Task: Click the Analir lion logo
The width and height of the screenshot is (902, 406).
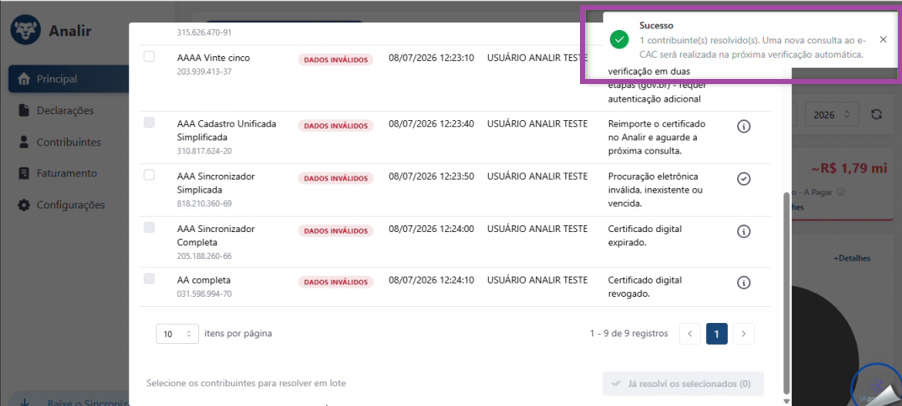Action: (x=25, y=30)
